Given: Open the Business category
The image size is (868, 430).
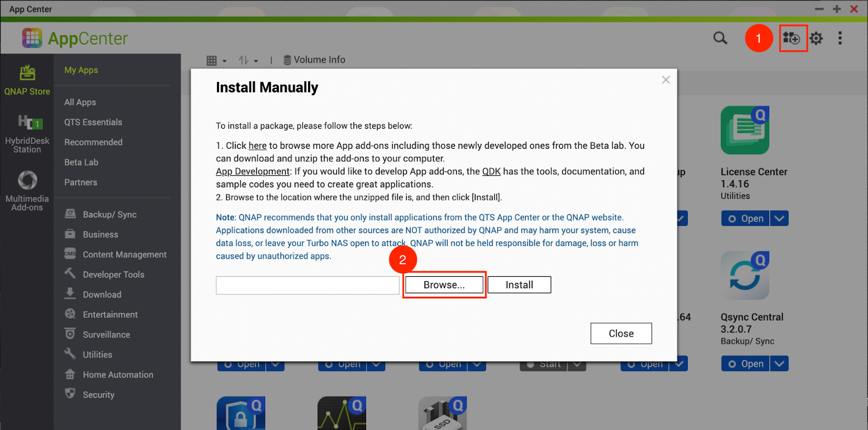Looking at the screenshot, I should pos(100,235).
